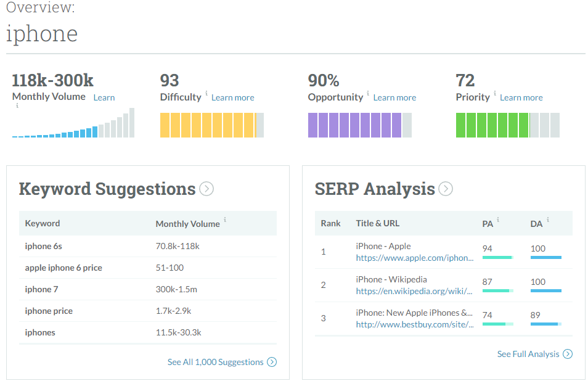Click info icon beside PA column header
Image resolution: width=588 pixels, height=386 pixels.
[498, 220]
